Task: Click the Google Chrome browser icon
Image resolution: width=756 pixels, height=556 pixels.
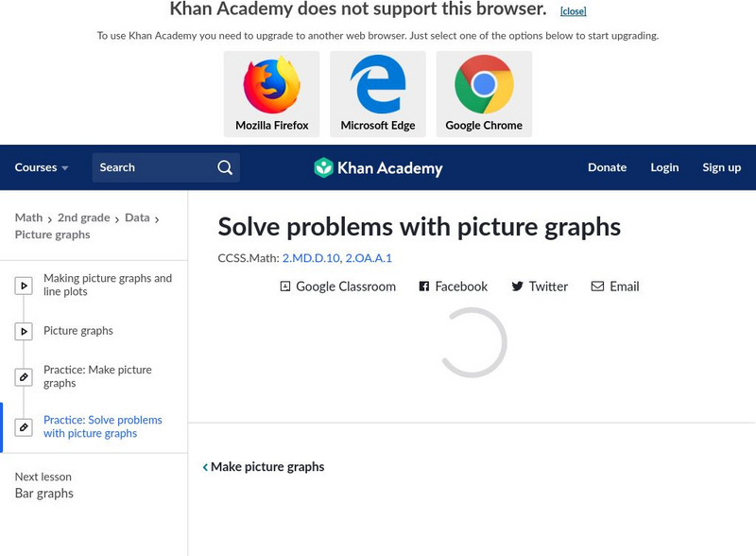Action: click(x=484, y=85)
